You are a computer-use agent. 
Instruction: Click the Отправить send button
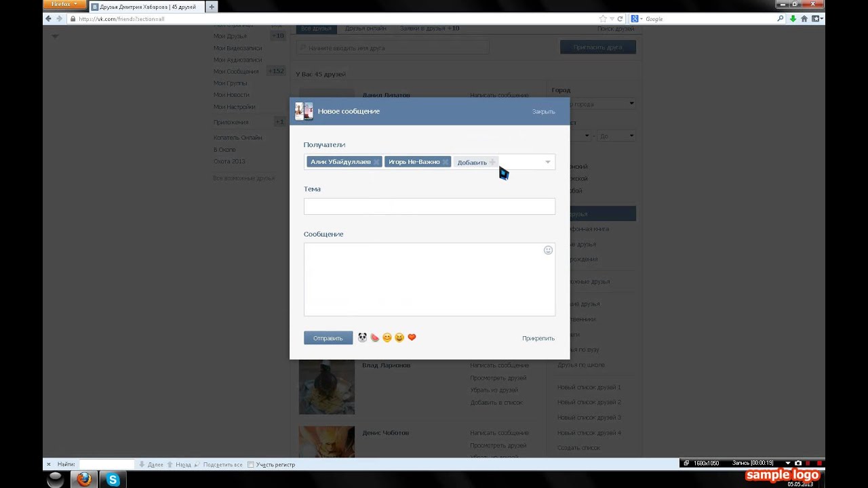coord(328,338)
